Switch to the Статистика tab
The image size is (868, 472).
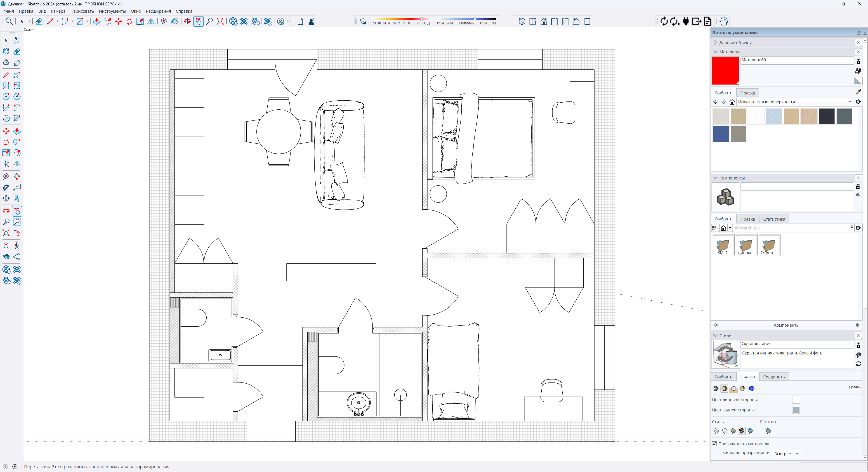click(x=774, y=219)
